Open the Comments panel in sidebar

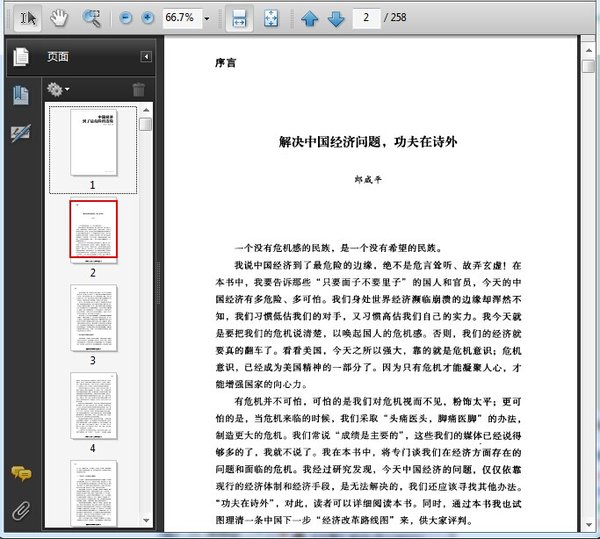click(x=20, y=474)
